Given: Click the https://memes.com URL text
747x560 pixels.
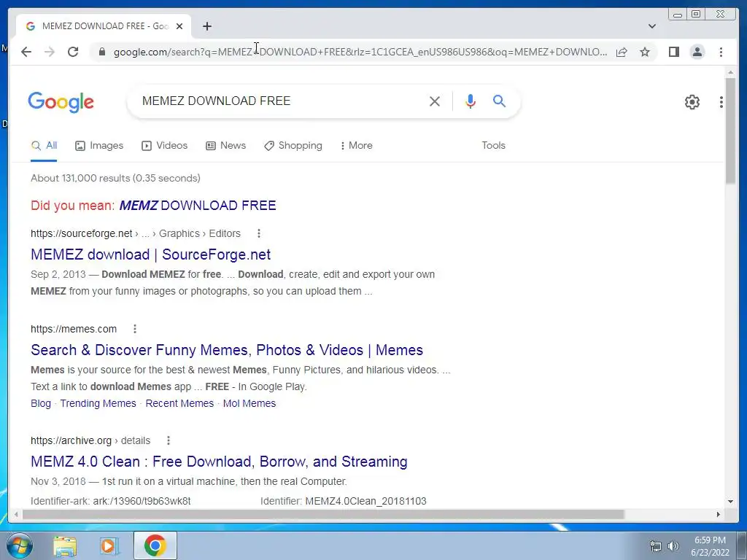Looking at the screenshot, I should pyautogui.click(x=74, y=329).
